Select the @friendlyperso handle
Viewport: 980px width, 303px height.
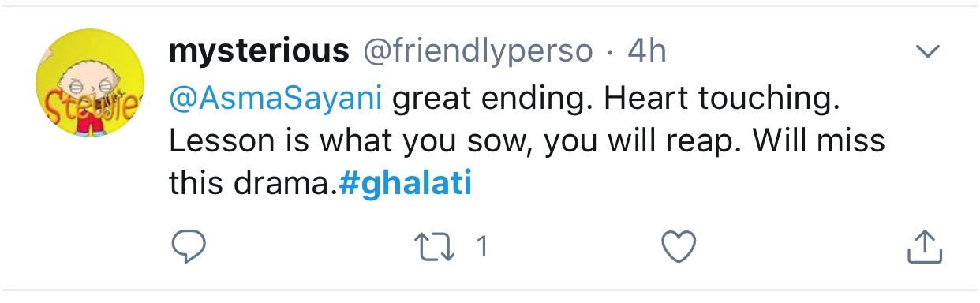click(477, 52)
